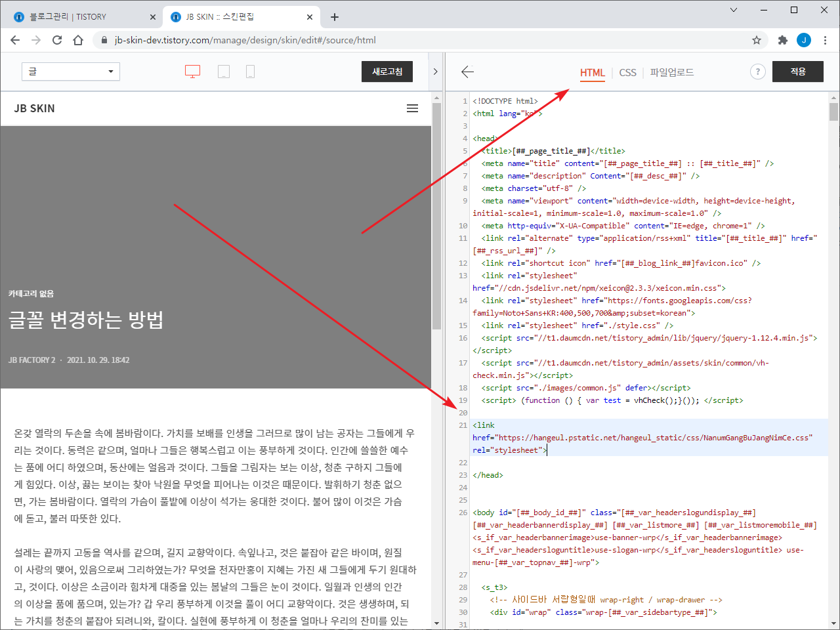
Task: Click line number 26 in code gutter
Action: [463, 513]
